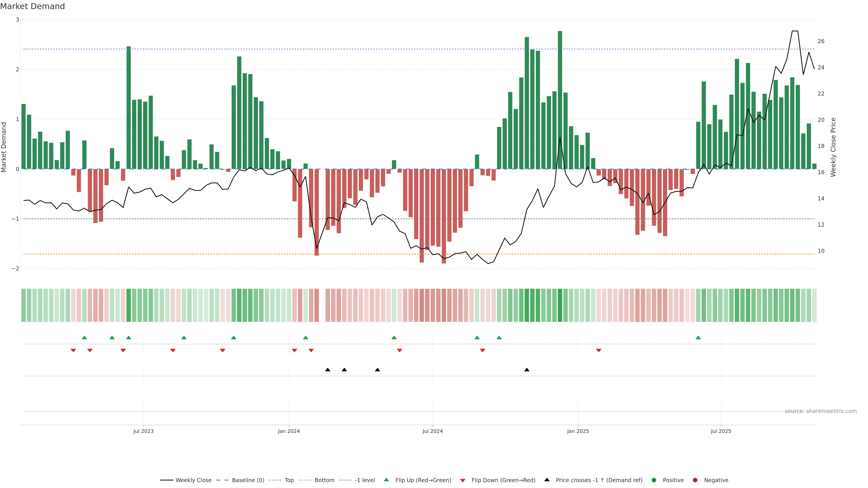Image resolution: width=868 pixels, height=488 pixels.
Task: Click the green Positive circle legend icon
Action: (654, 480)
